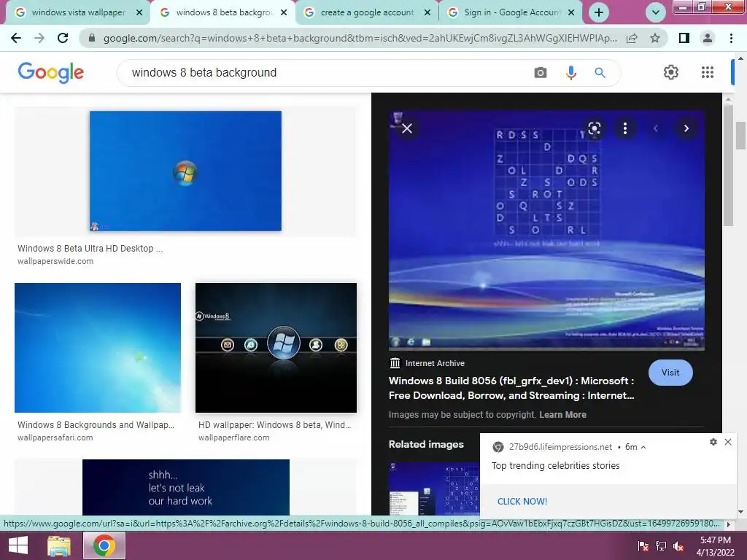Click the padlock site info icon
Viewport: 747px width, 560px height.
(91, 38)
